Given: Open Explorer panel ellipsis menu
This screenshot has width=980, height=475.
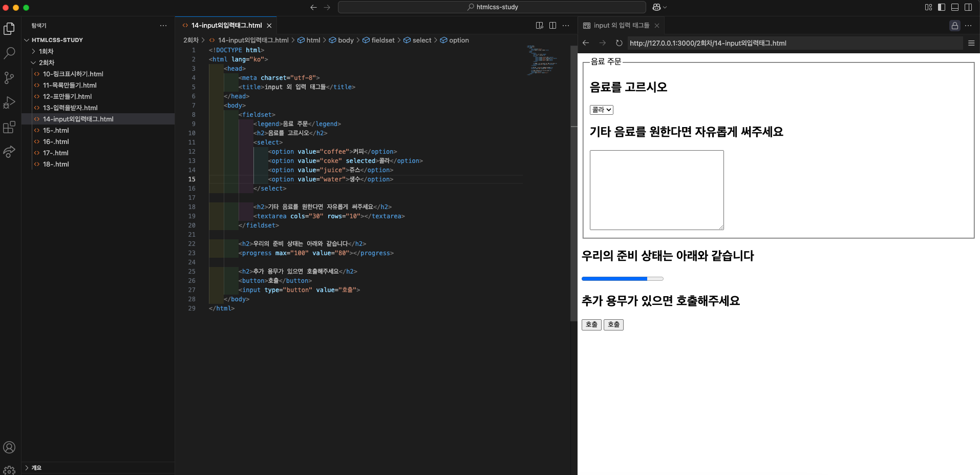Looking at the screenshot, I should [163, 26].
